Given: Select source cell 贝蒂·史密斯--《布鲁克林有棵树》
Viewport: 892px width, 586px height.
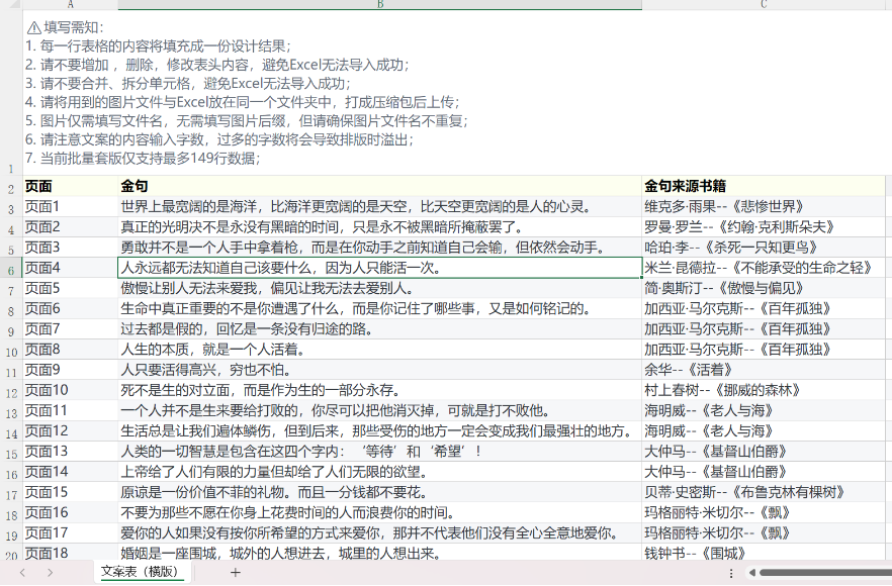Looking at the screenshot, I should point(763,493).
